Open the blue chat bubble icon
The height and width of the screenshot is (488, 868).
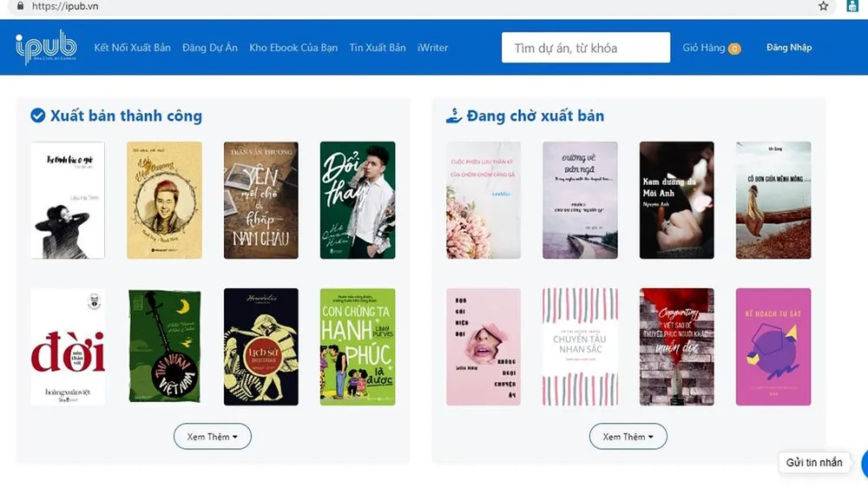coord(864,463)
